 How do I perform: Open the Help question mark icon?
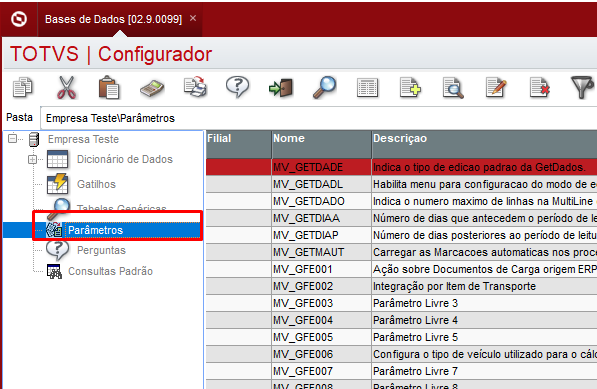pos(238,87)
